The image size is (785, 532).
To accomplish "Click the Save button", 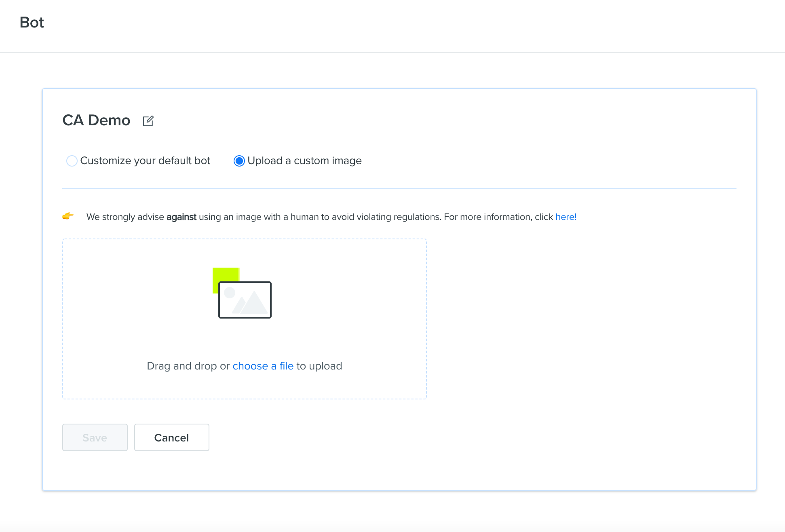I will (x=95, y=437).
